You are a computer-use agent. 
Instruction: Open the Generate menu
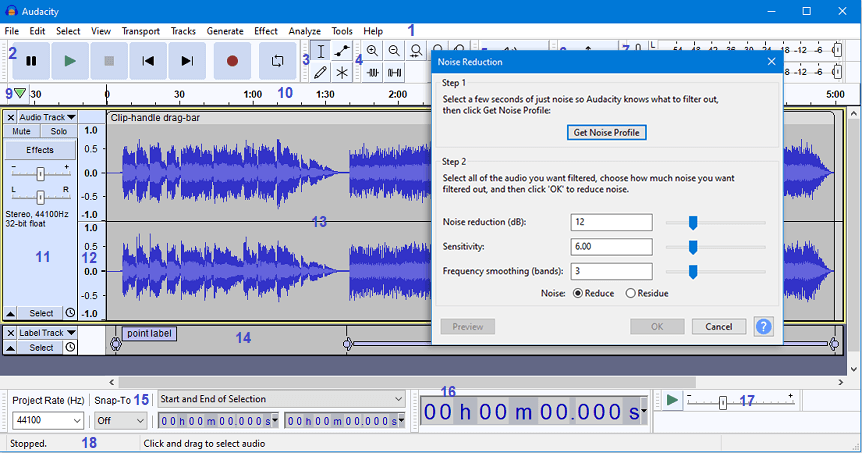[225, 31]
